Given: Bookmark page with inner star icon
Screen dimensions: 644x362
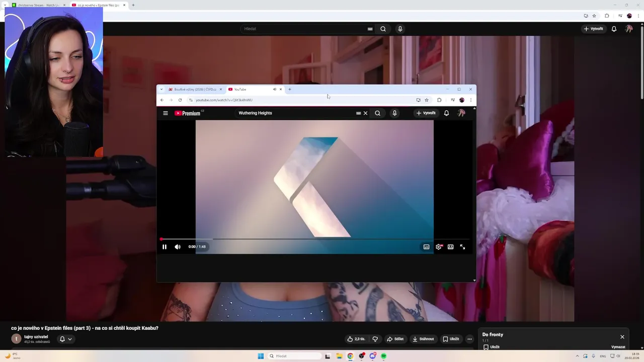Looking at the screenshot, I should point(427,100).
